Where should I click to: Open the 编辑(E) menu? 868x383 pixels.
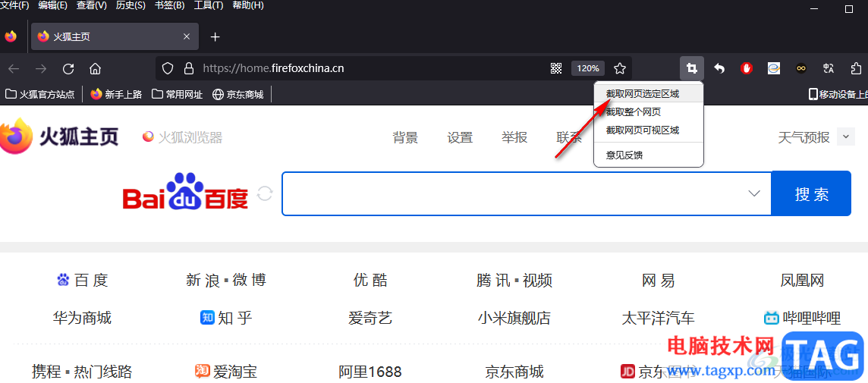[52, 5]
